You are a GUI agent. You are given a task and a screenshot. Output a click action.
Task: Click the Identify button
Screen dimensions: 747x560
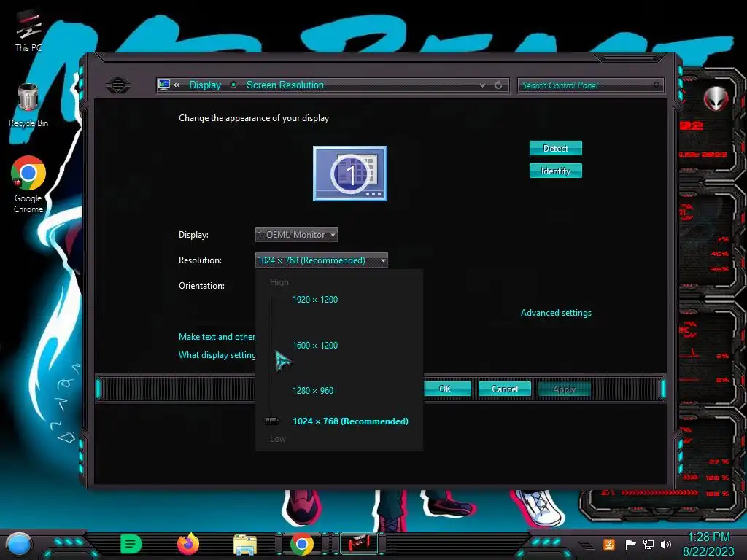(555, 171)
